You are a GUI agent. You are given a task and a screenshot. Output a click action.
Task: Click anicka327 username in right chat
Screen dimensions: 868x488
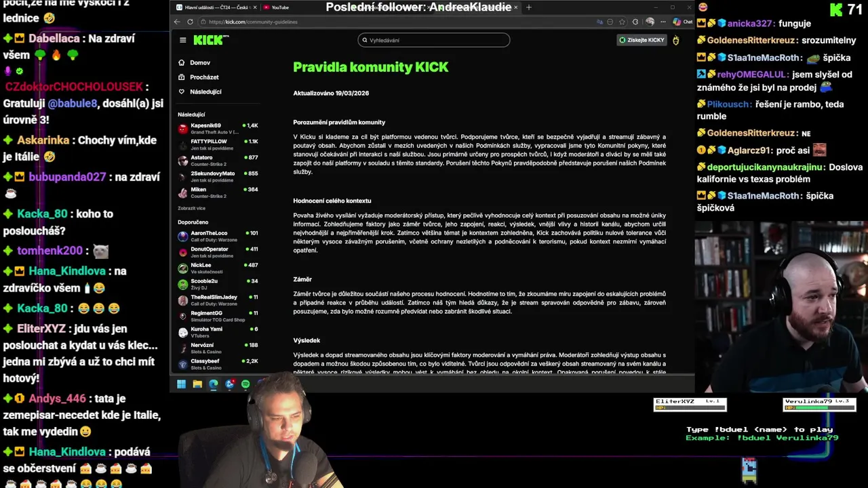coord(750,24)
